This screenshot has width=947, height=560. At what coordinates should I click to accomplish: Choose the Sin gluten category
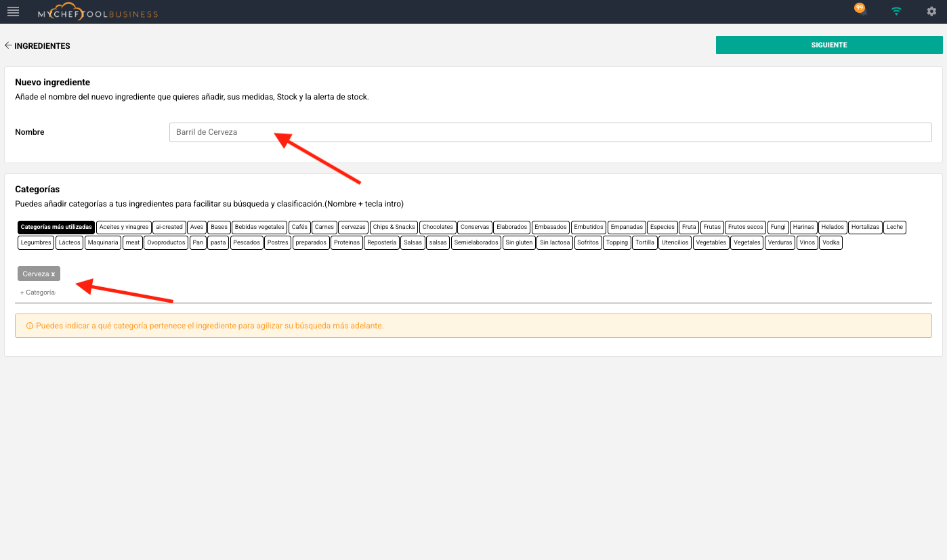(519, 242)
